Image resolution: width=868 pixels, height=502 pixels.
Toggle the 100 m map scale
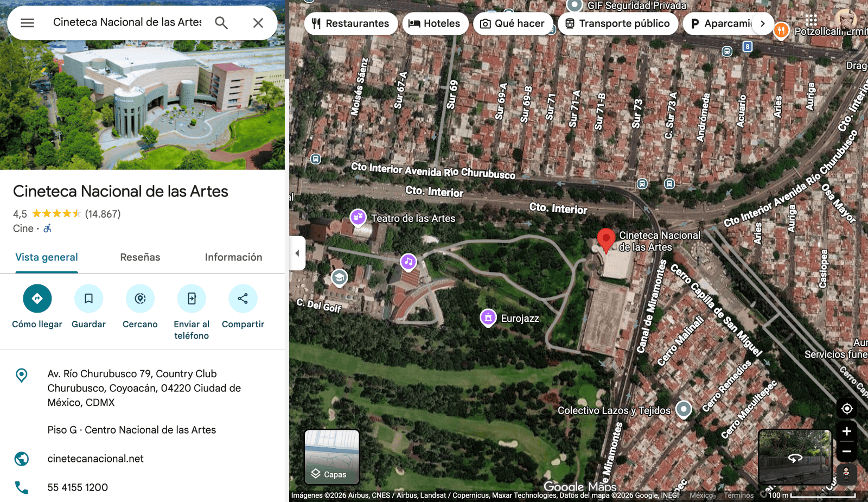coord(812,495)
